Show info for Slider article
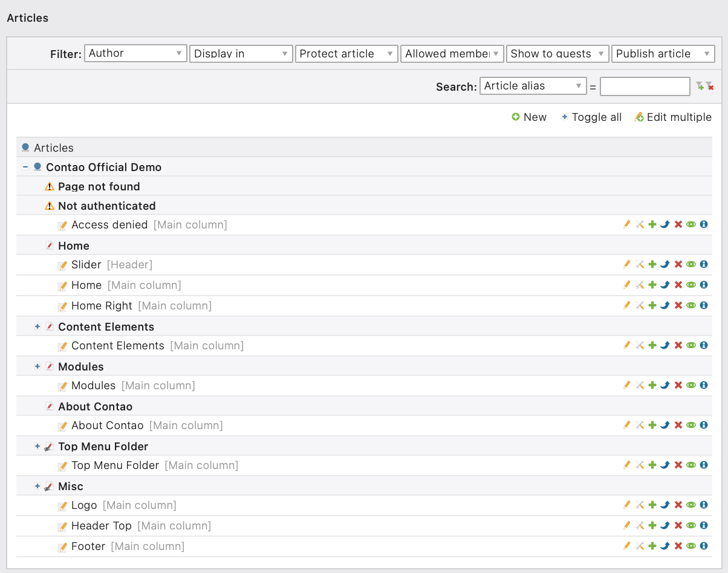This screenshot has height=573, width=728. pyautogui.click(x=704, y=265)
